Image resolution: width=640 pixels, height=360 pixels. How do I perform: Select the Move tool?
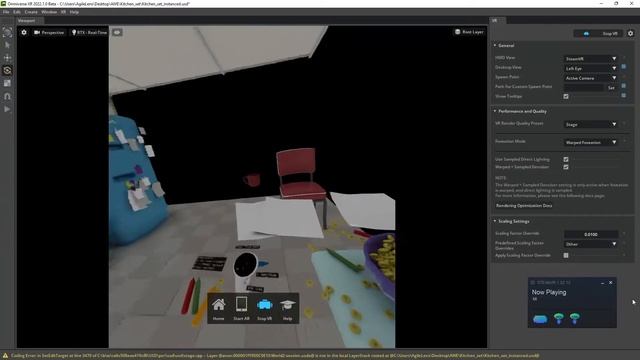click(x=7, y=58)
